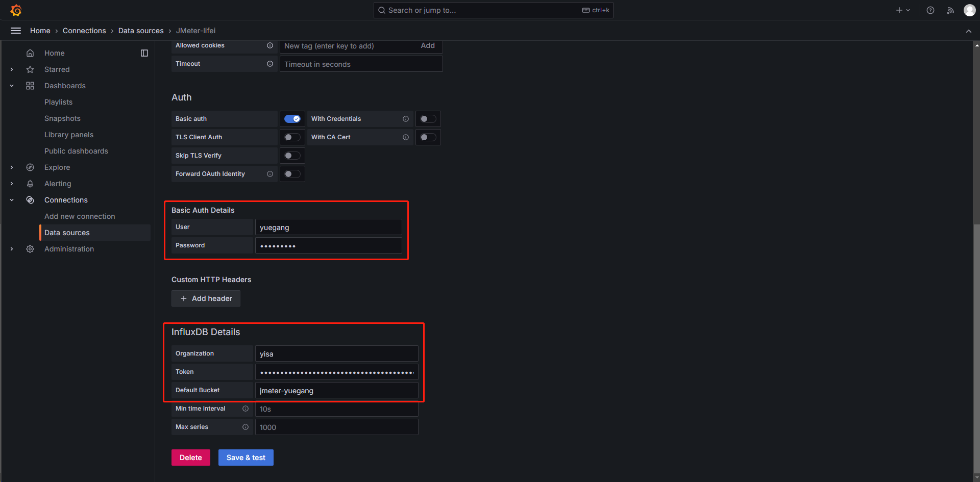Click the Max series input field

pyautogui.click(x=337, y=427)
